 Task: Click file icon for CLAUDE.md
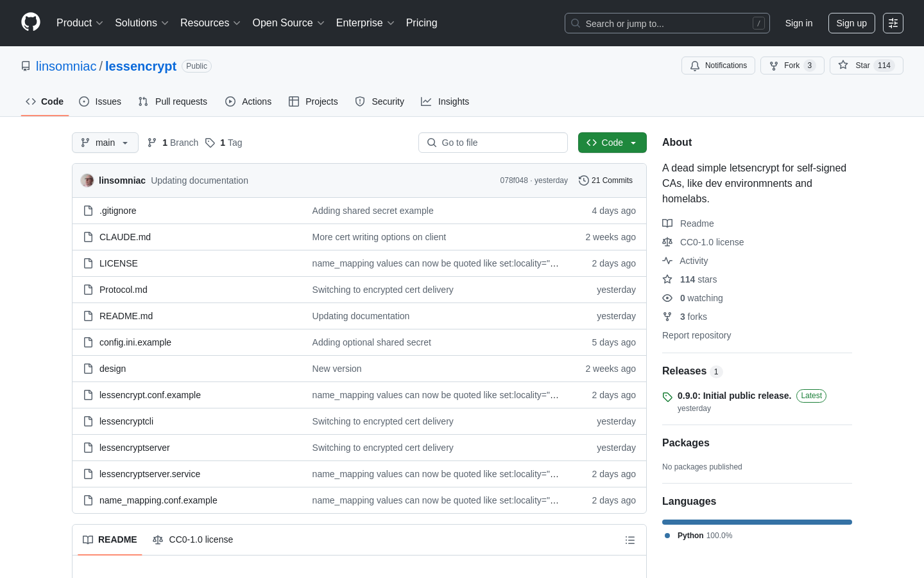pyautogui.click(x=89, y=237)
